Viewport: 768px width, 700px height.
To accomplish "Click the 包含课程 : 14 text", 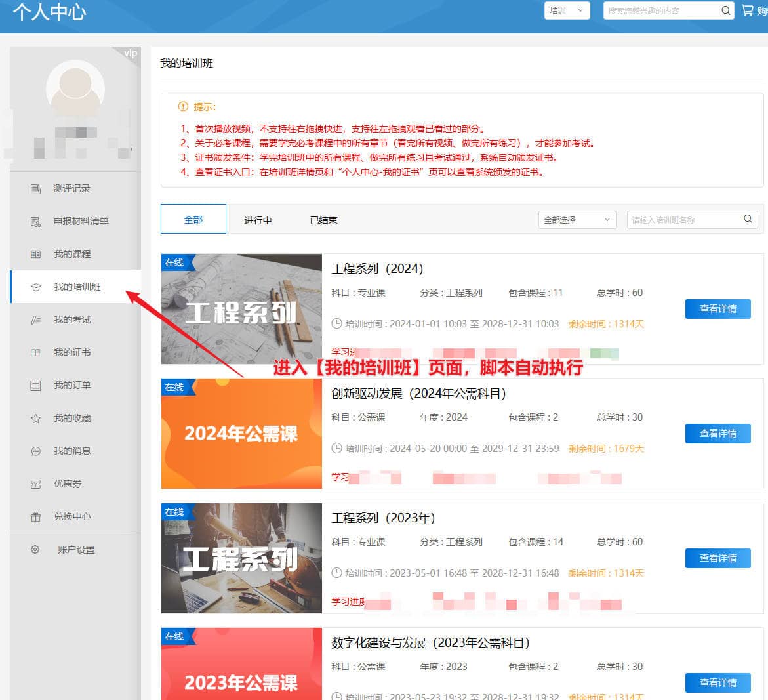I will click(x=536, y=543).
